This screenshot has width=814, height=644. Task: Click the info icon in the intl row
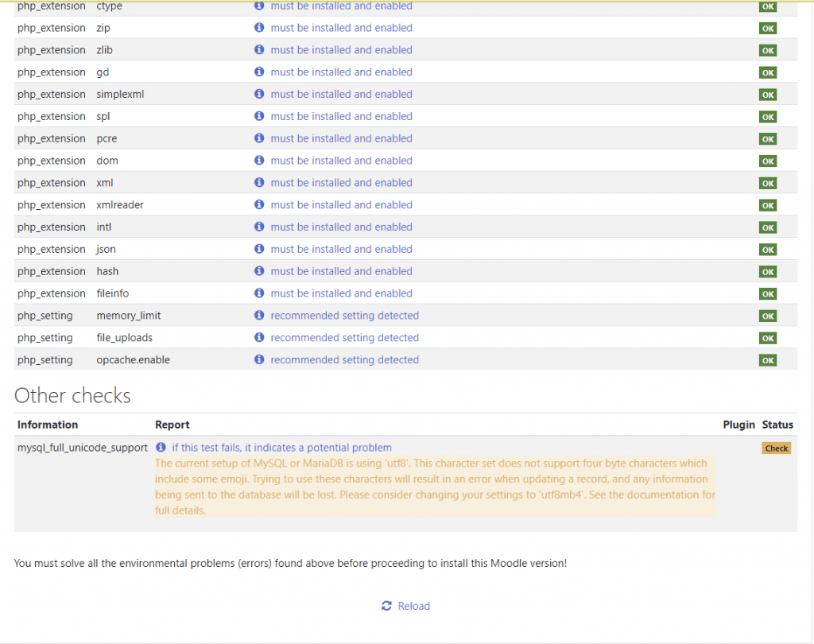[x=259, y=227]
